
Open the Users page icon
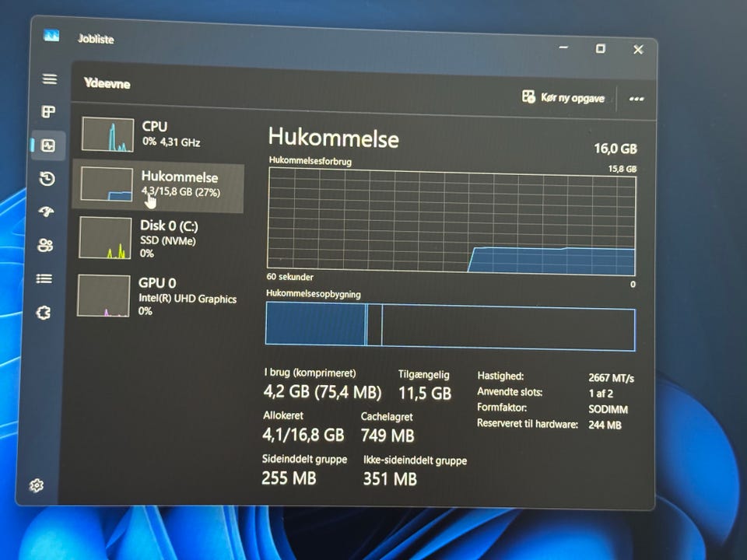point(46,246)
